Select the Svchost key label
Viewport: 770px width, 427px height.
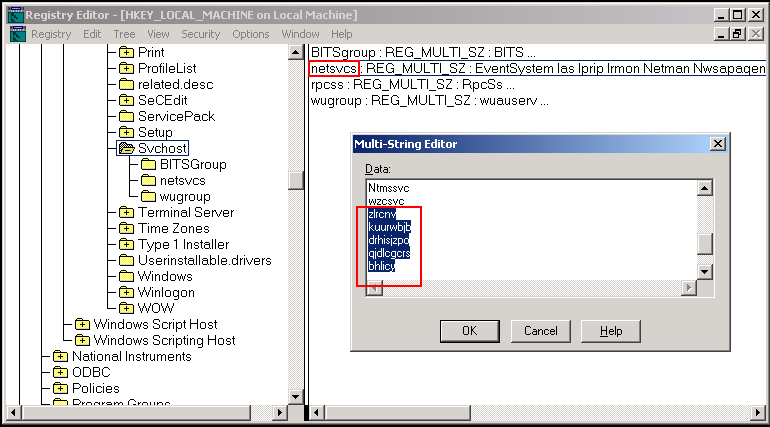point(162,148)
